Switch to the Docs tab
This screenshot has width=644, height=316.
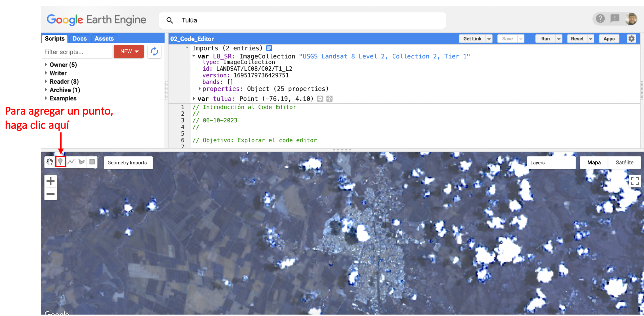(79, 39)
